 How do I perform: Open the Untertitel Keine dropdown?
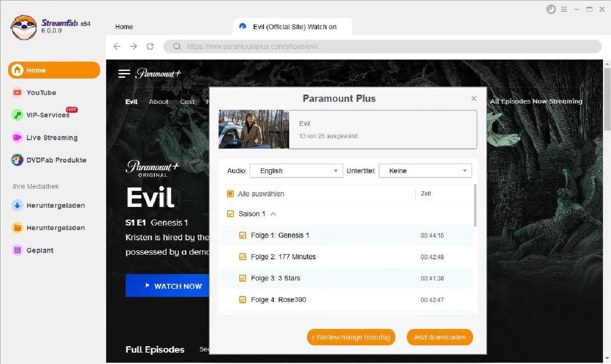point(425,171)
